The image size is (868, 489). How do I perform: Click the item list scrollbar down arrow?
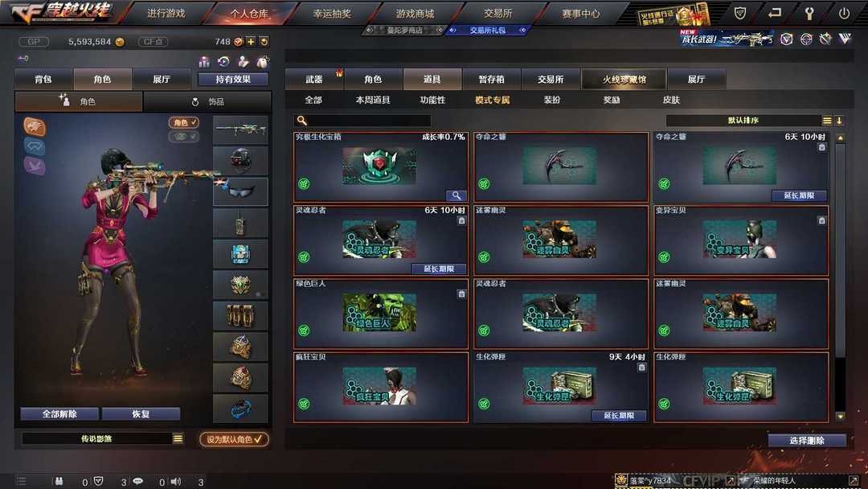pyautogui.click(x=841, y=416)
